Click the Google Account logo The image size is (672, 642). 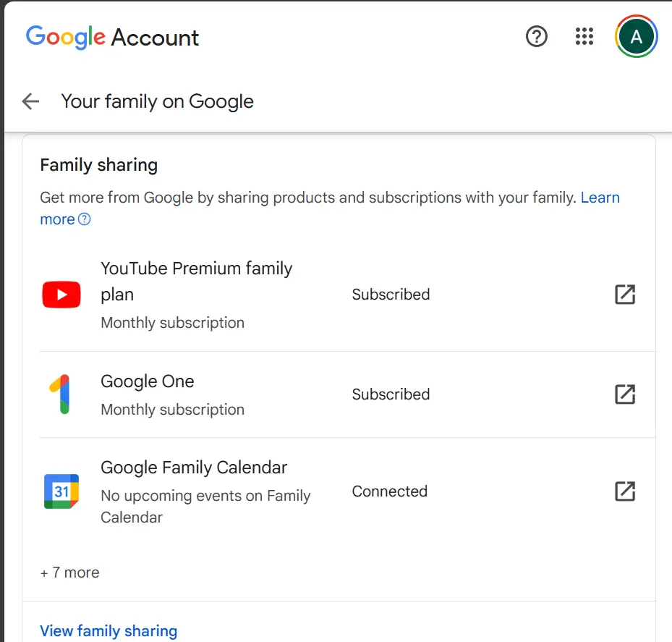pos(112,38)
